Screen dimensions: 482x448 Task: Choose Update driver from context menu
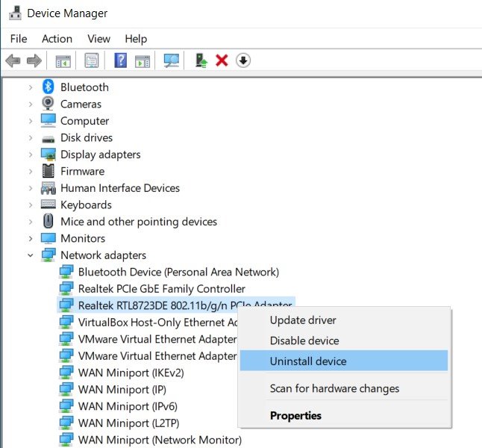point(344,320)
